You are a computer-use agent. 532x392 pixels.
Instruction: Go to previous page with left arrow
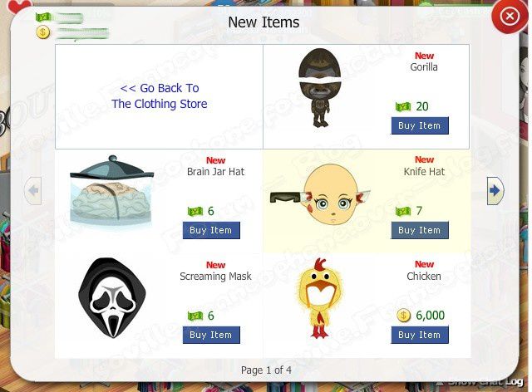click(33, 190)
